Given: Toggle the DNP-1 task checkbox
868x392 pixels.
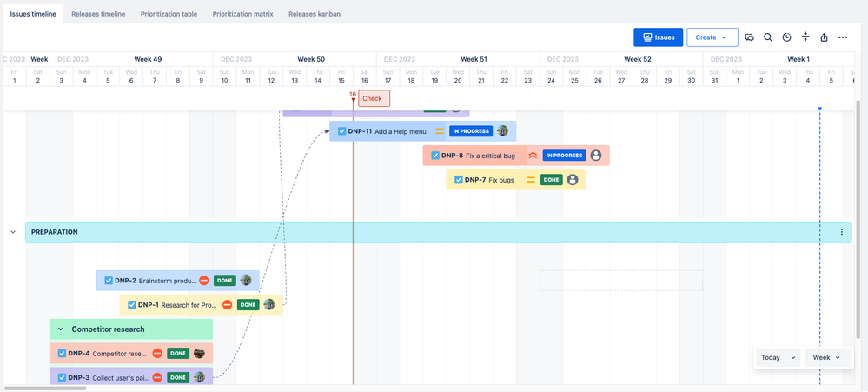Looking at the screenshot, I should [x=132, y=304].
